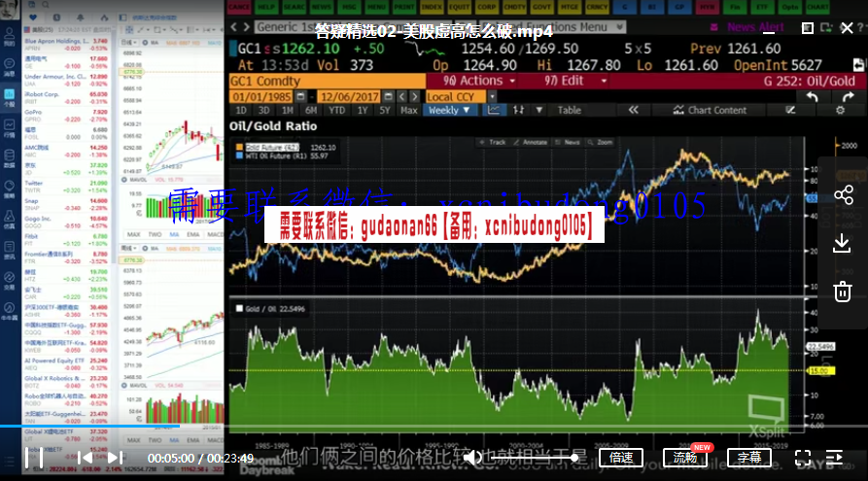The width and height of the screenshot is (868, 481).
Task: Skip to the previous video
Action: [x=85, y=458]
